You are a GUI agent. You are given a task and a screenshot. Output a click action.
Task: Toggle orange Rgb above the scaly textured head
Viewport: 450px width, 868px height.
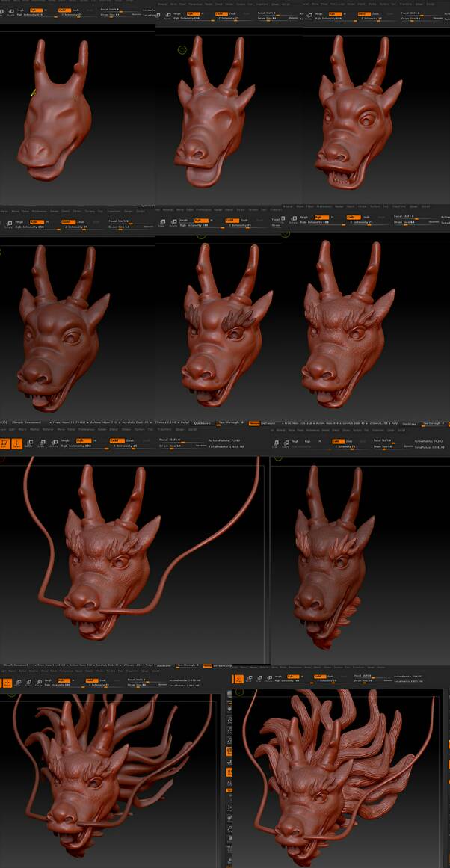click(x=322, y=217)
